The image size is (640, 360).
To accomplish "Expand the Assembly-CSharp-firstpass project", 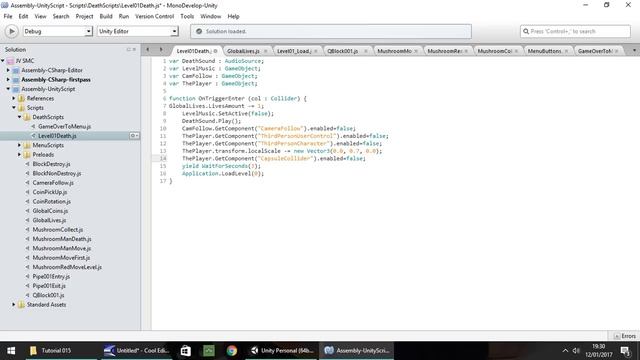I will tap(8, 80).
